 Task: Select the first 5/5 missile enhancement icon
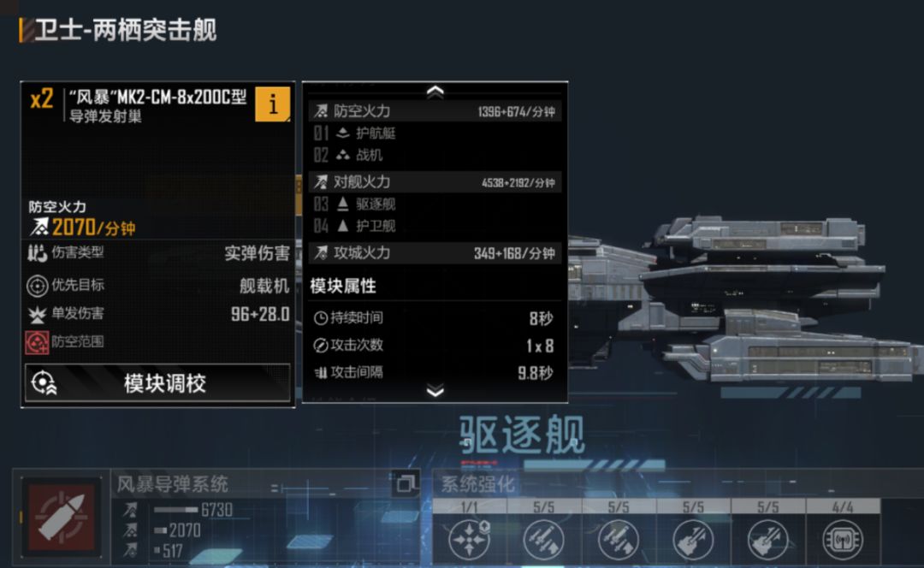543,539
